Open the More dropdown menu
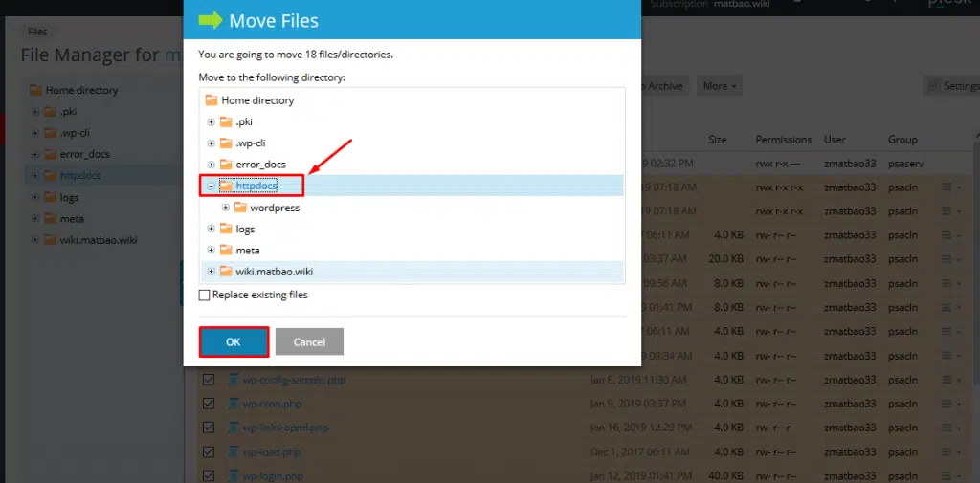Image resolution: width=980 pixels, height=483 pixels. point(719,86)
